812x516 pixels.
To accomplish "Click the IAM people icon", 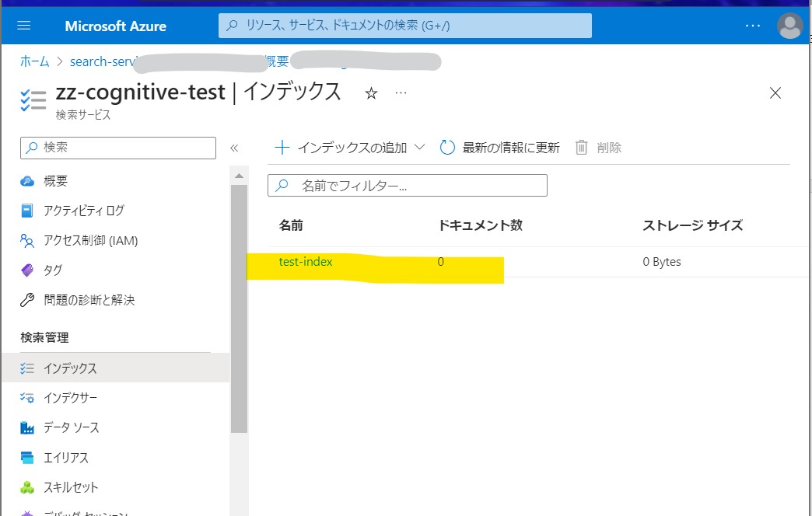I will (x=27, y=241).
